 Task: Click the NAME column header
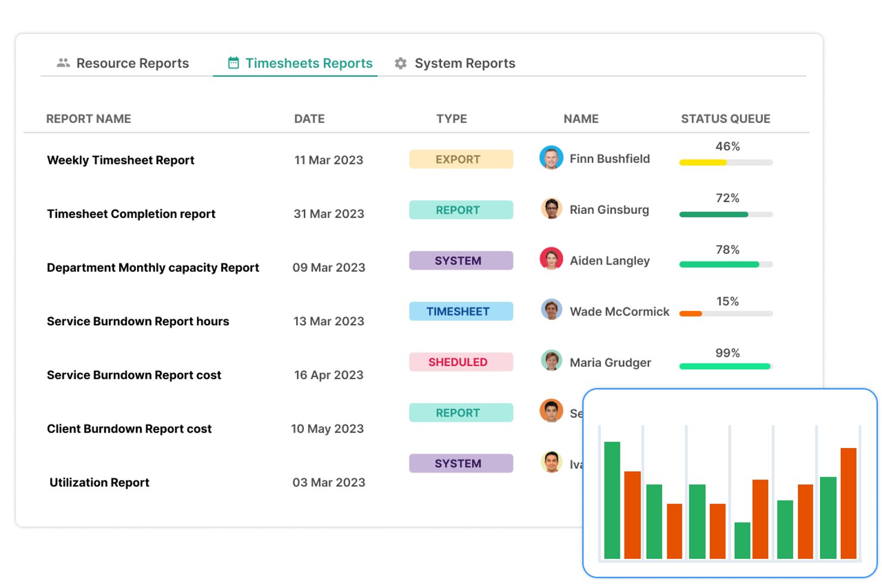click(581, 119)
